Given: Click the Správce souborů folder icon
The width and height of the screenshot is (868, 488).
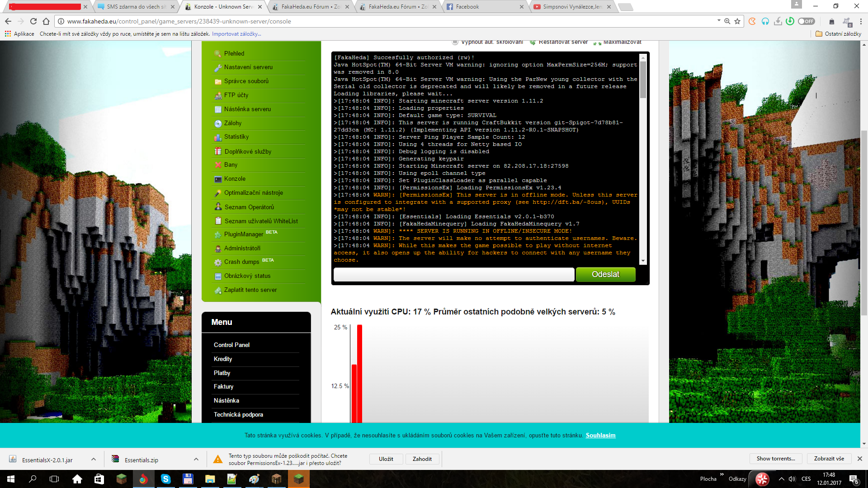Looking at the screenshot, I should [x=218, y=82].
